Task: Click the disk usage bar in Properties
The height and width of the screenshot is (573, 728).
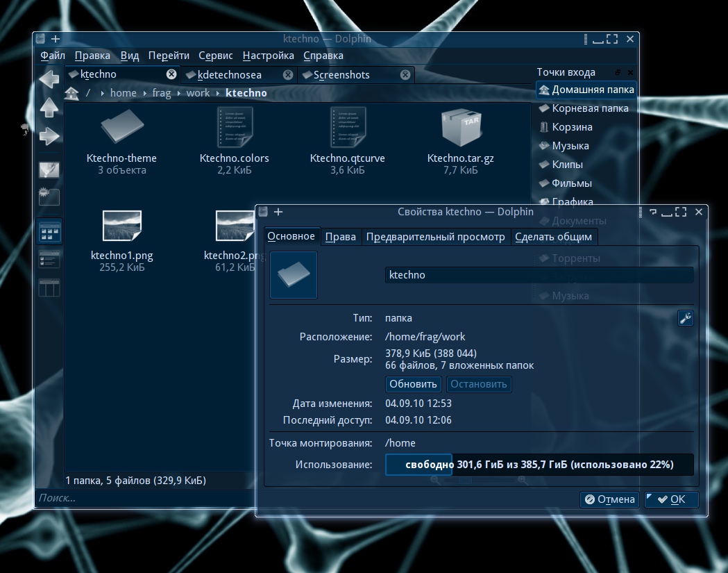Action: click(x=539, y=465)
